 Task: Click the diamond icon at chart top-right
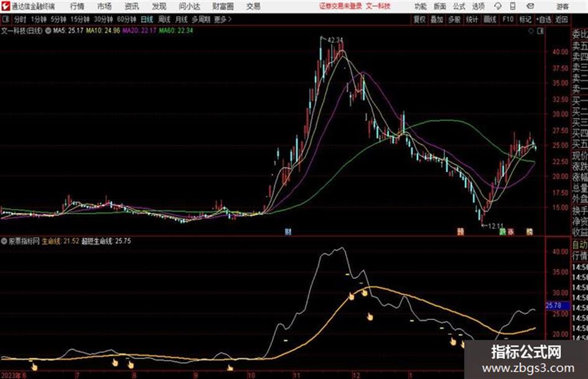point(531,31)
